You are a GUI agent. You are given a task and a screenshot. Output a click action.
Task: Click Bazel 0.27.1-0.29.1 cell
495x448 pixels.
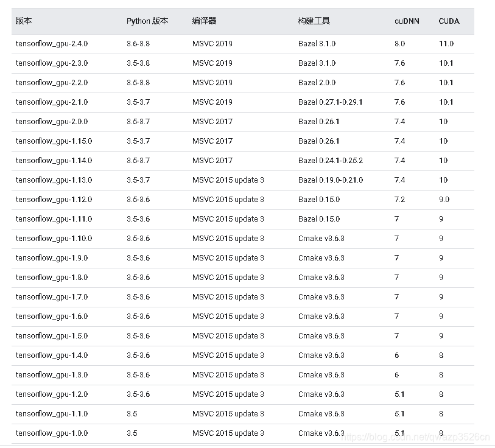[331, 102]
